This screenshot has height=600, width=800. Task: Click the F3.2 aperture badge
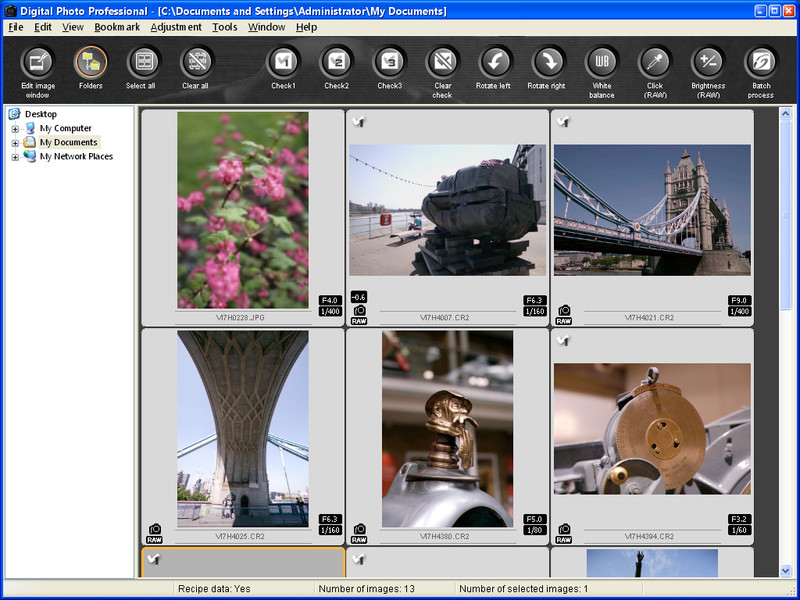[739, 519]
